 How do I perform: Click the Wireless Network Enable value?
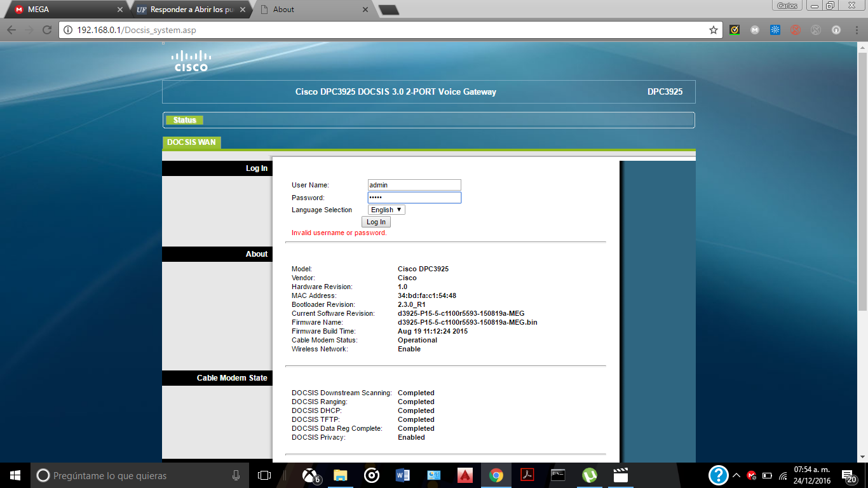point(409,349)
